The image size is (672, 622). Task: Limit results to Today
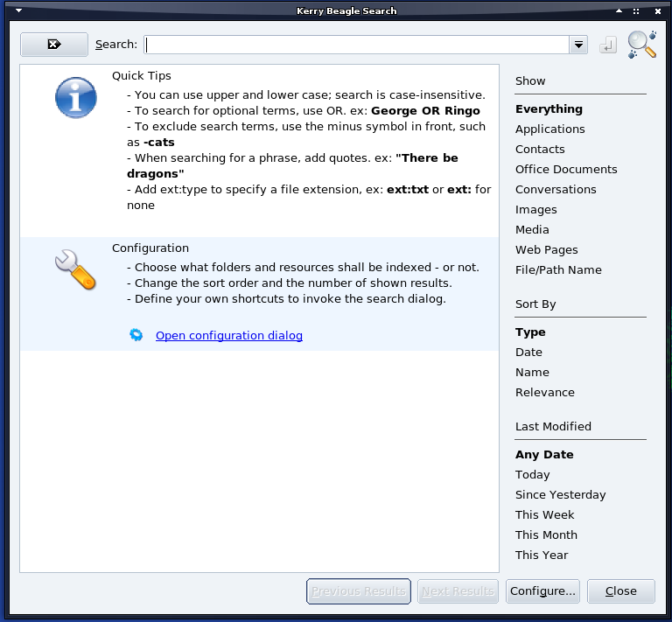[x=532, y=475]
